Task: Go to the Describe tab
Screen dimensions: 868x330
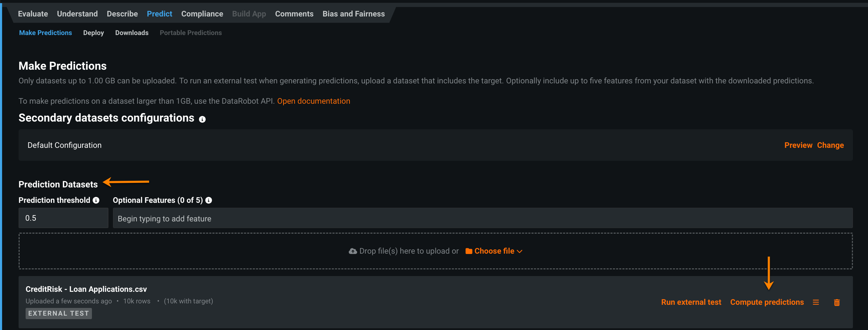Action: pyautogui.click(x=122, y=14)
